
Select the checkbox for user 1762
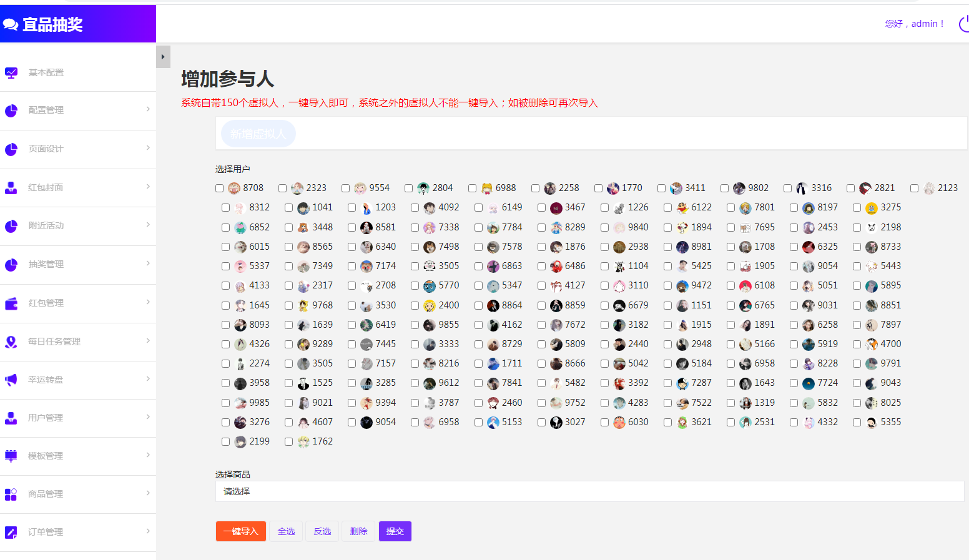(x=288, y=442)
